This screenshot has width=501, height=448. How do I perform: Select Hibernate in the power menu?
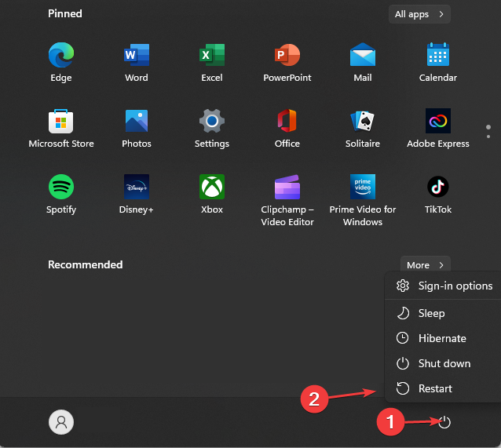pos(444,338)
